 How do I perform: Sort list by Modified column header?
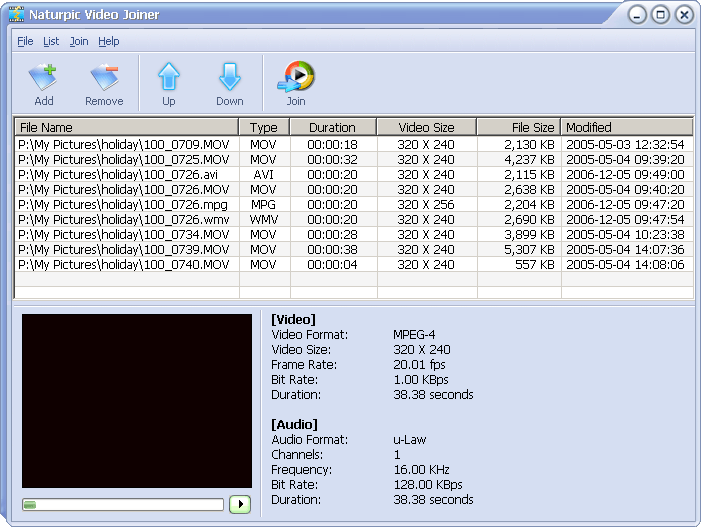click(x=627, y=127)
